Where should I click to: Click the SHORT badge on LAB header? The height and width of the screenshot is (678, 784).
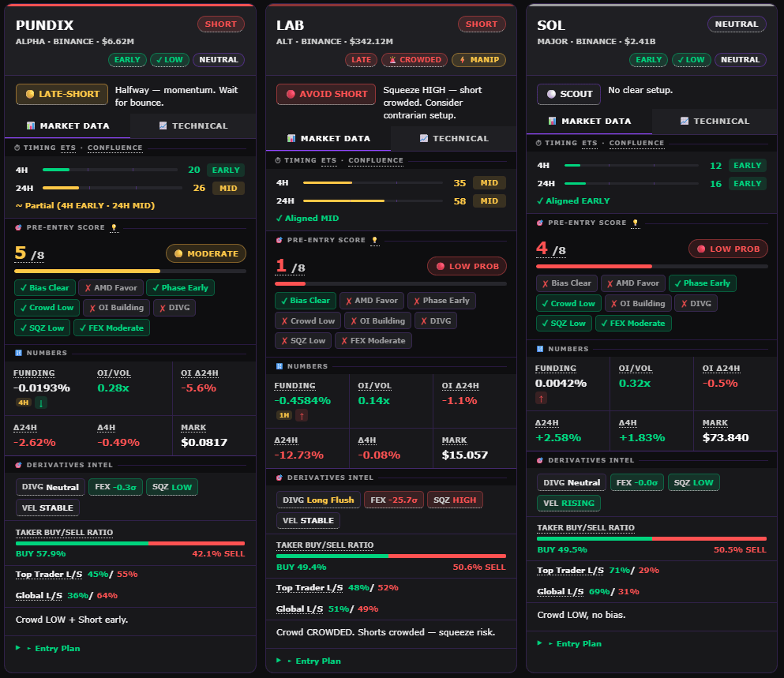[482, 24]
